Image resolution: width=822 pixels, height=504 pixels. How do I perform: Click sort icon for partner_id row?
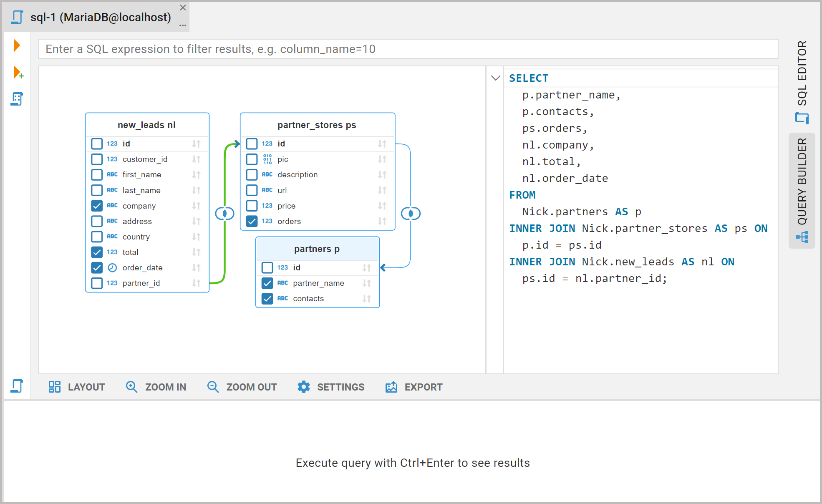[x=196, y=283]
